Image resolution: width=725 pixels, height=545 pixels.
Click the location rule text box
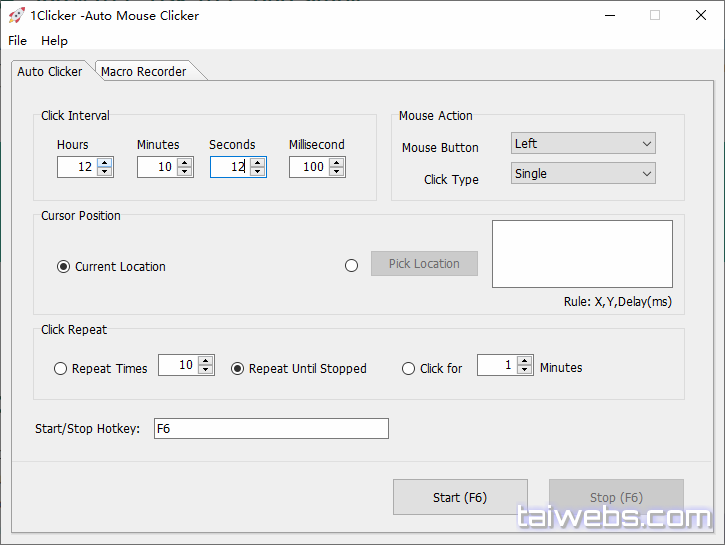[582, 254]
